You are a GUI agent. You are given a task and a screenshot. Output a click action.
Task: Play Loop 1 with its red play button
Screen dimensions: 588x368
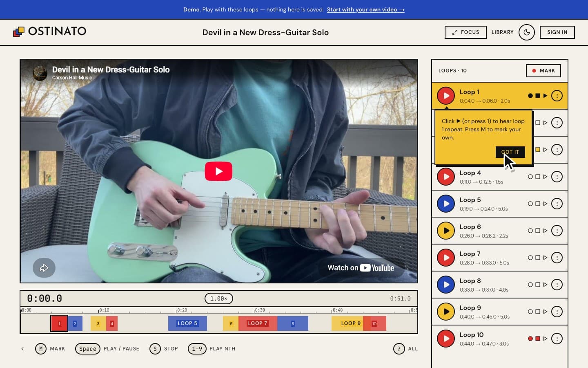pos(446,96)
